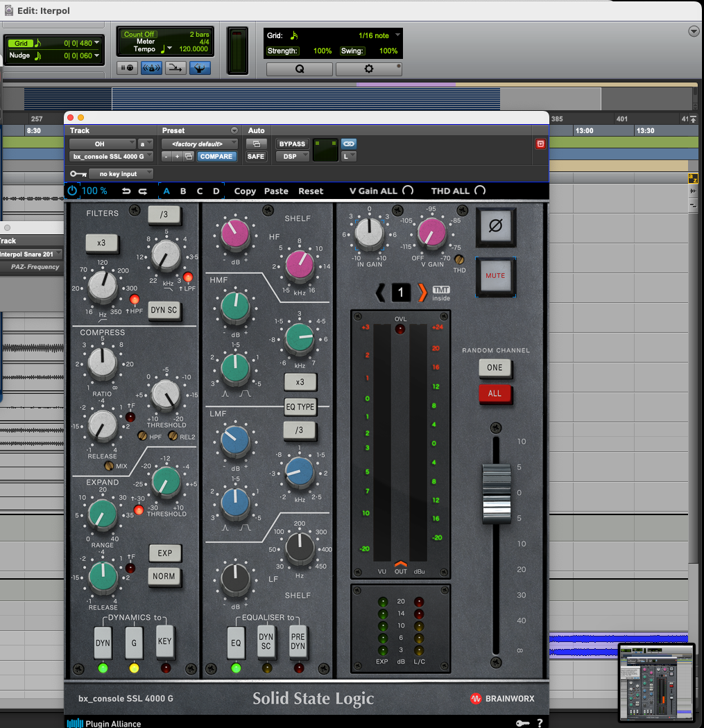Open plugin automation enable window icon
The image size is (704, 728).
257,144
